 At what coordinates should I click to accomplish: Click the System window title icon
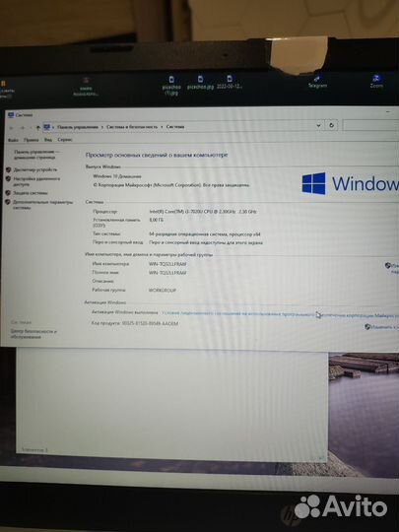[x=11, y=115]
